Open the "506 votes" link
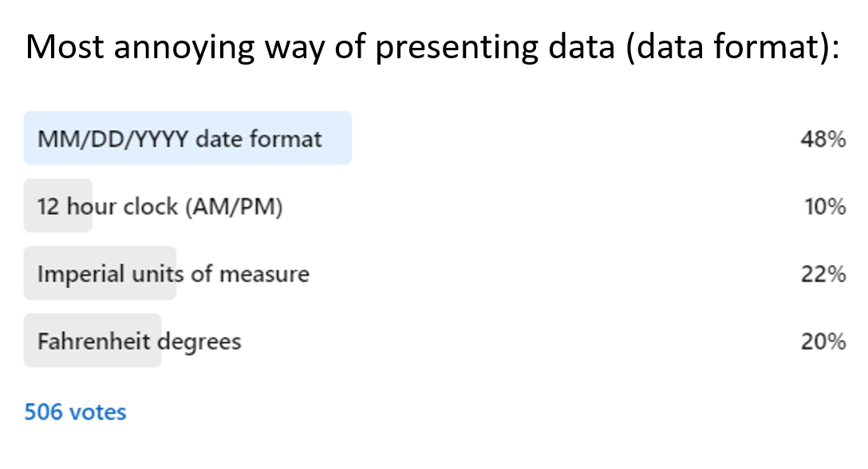Viewport: 868px width, 469px height. [75, 412]
